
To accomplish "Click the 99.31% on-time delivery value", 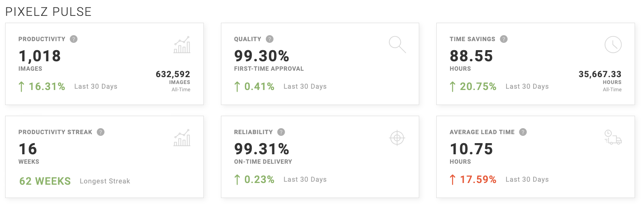I will coord(262,149).
